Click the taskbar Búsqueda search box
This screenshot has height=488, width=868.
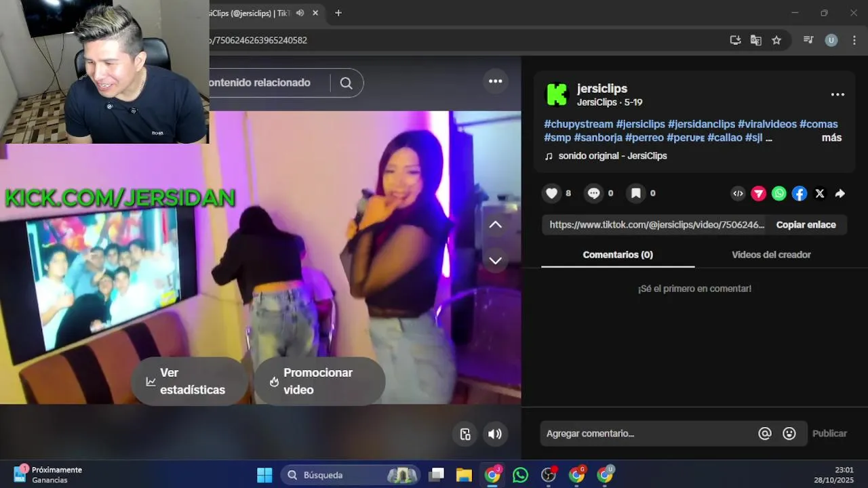351,475
